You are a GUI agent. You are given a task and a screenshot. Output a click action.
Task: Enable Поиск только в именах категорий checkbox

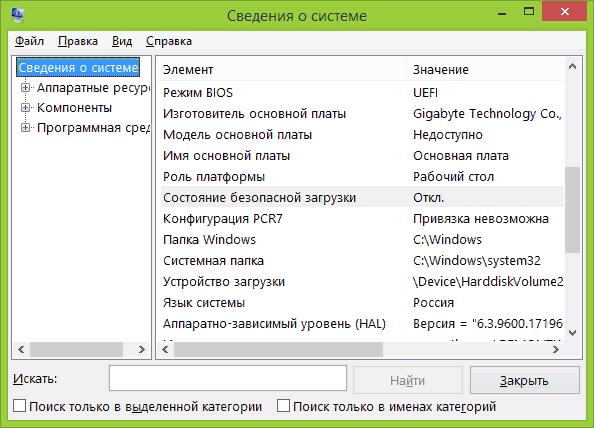tap(283, 406)
